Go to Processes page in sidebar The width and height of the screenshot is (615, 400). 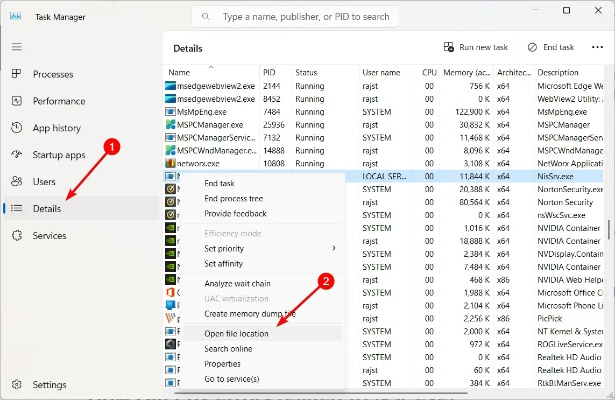tap(52, 74)
